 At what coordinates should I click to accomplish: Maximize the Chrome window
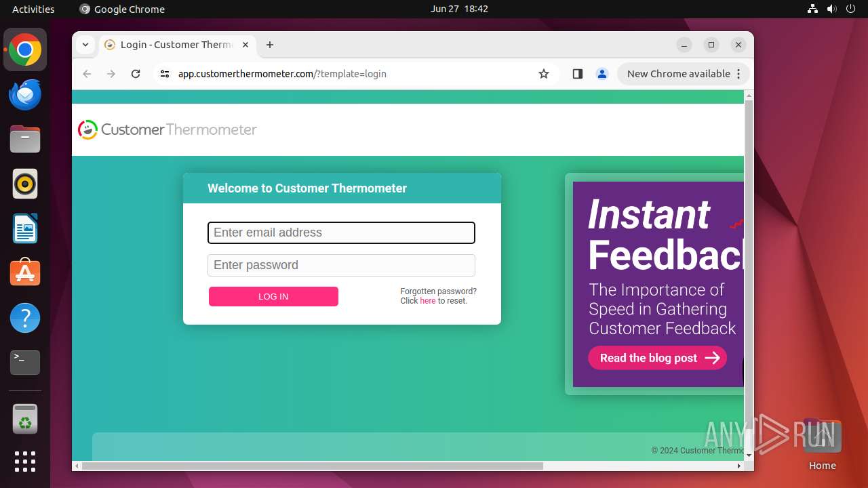pos(711,45)
